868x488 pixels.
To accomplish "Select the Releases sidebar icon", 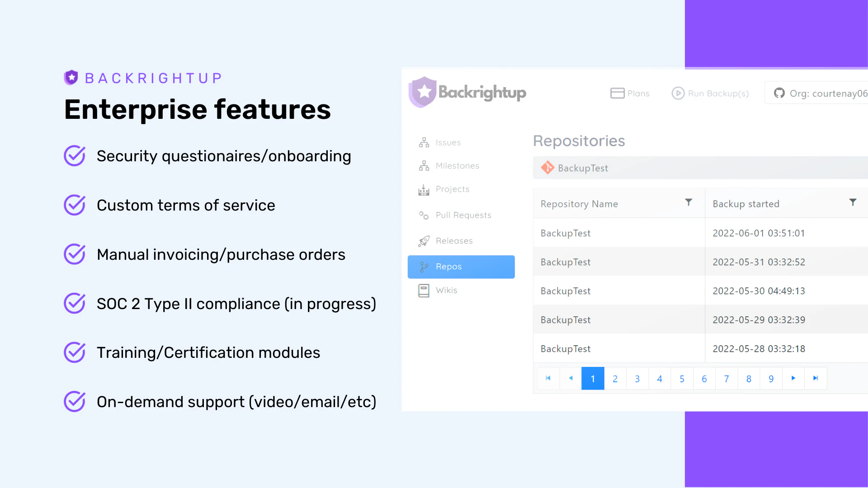I will (424, 241).
